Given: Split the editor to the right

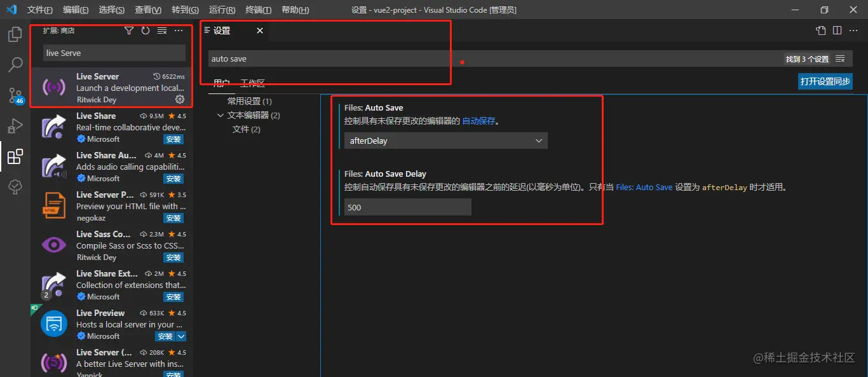Looking at the screenshot, I should pos(837,31).
